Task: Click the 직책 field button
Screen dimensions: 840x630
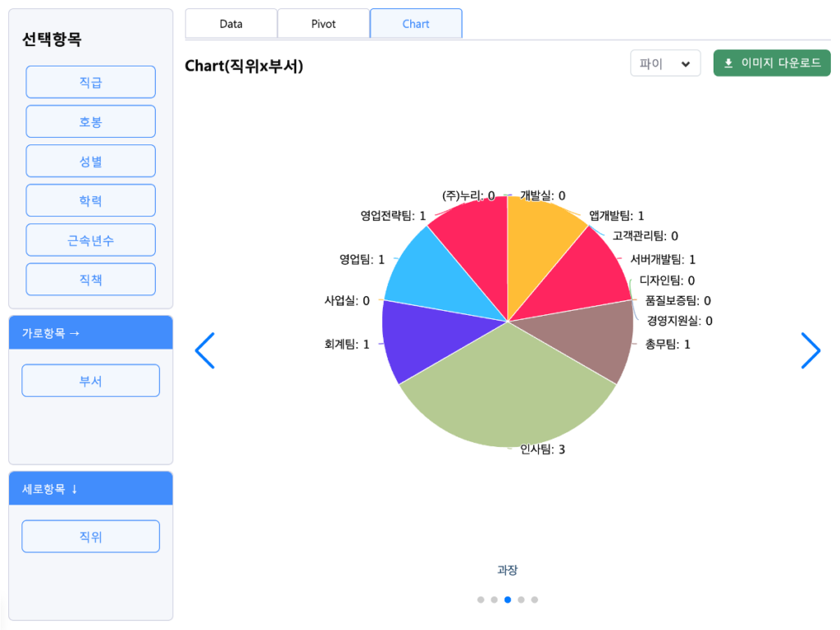Action: (x=90, y=279)
